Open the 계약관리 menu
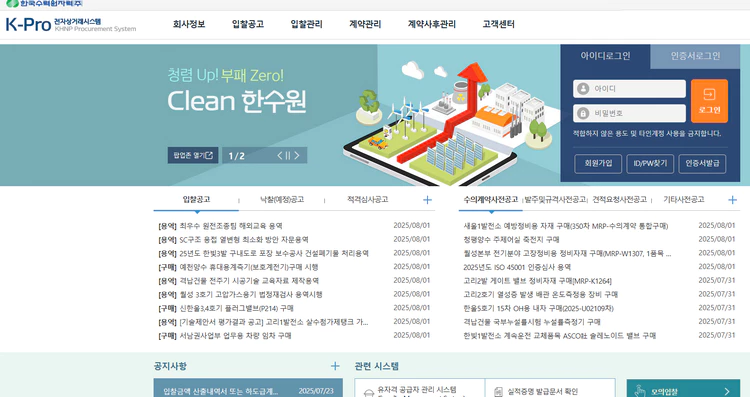Screen dimensions: 750x397 (365, 24)
